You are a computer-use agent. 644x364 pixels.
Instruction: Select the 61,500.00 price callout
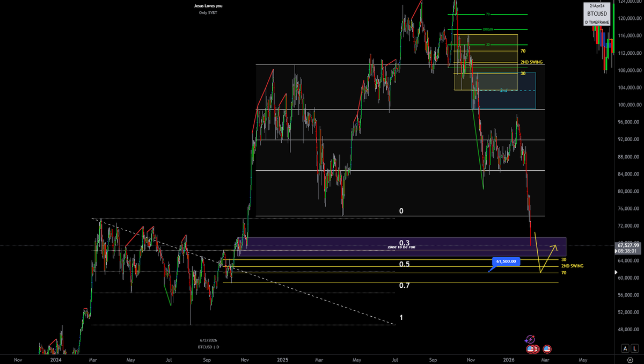506,261
